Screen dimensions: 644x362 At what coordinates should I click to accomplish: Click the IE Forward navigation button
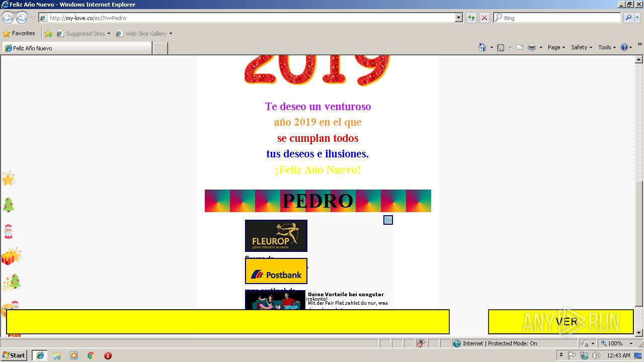tap(22, 18)
